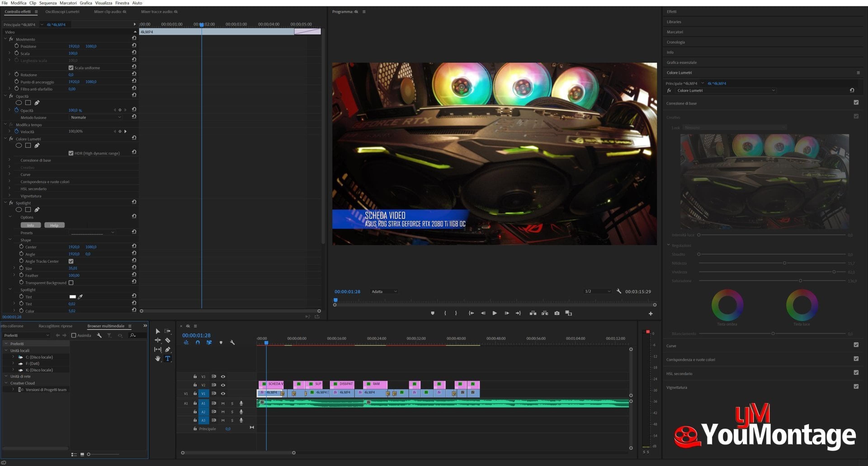The width and height of the screenshot is (868, 466).
Task: Click the Info button in Spotlight options
Action: point(31,225)
